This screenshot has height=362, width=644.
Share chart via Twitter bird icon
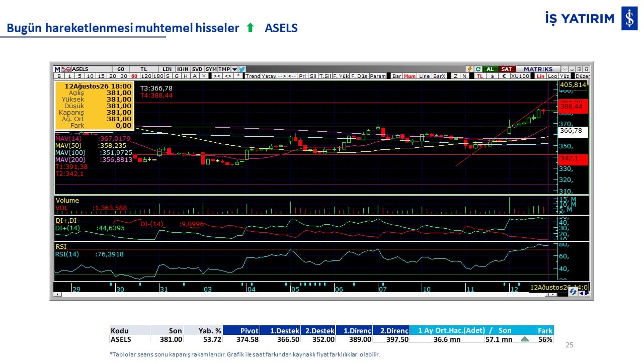(242, 69)
